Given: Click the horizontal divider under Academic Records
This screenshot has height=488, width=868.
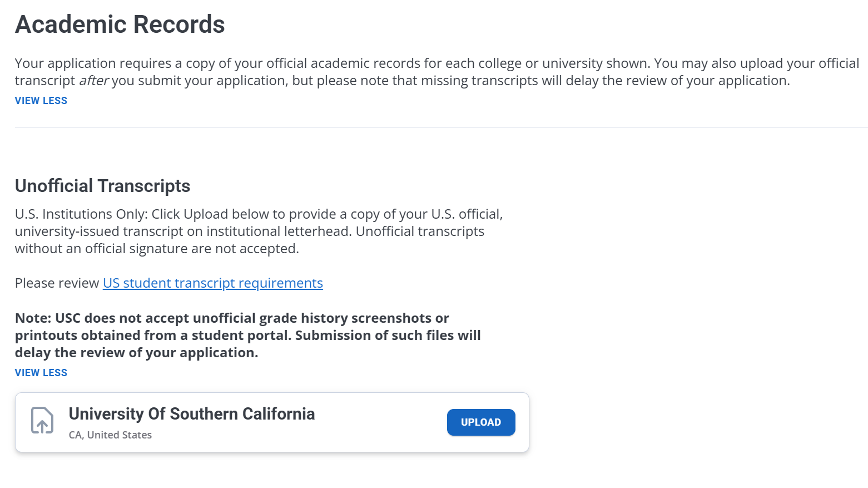Looking at the screenshot, I should point(442,127).
